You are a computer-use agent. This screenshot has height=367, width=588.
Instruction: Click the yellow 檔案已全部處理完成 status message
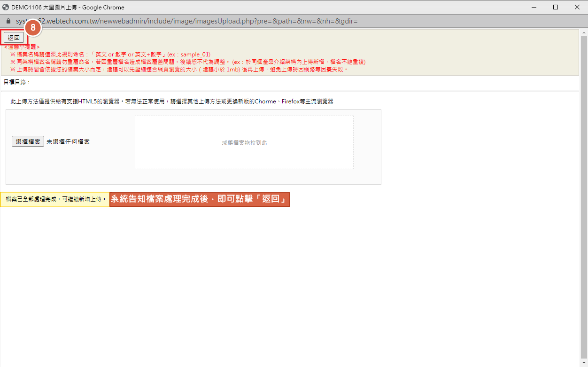(x=55, y=199)
